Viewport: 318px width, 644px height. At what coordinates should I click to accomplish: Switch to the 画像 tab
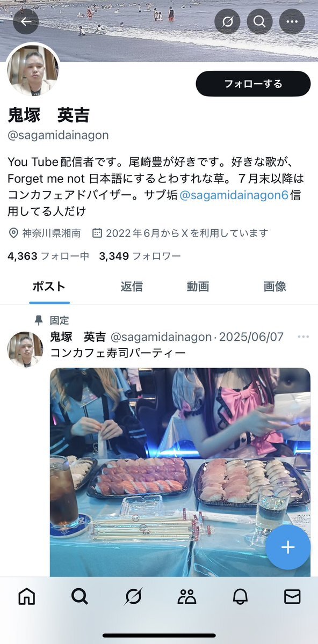click(274, 287)
